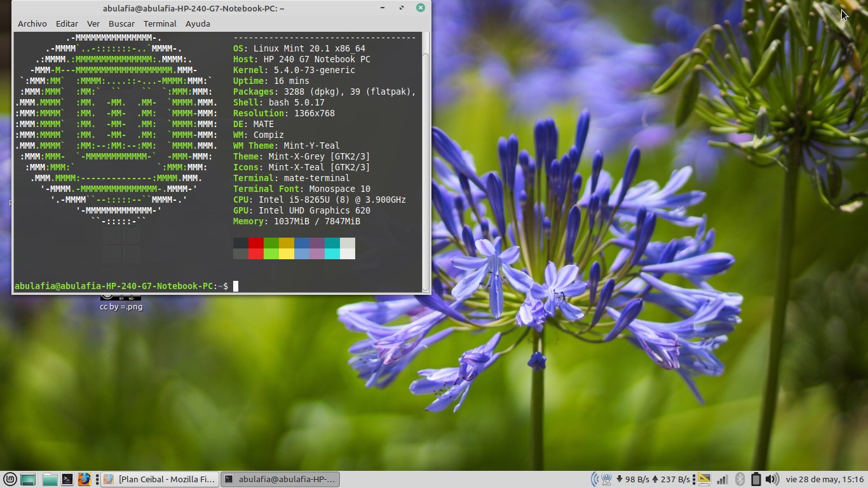Click the display settings tray icon
This screenshot has height=488, width=868.
click(x=704, y=479)
